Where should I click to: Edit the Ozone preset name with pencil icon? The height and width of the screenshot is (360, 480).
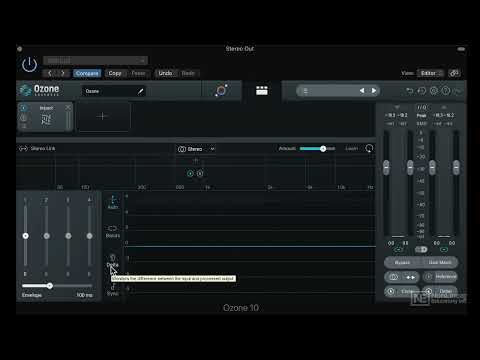pos(141,91)
